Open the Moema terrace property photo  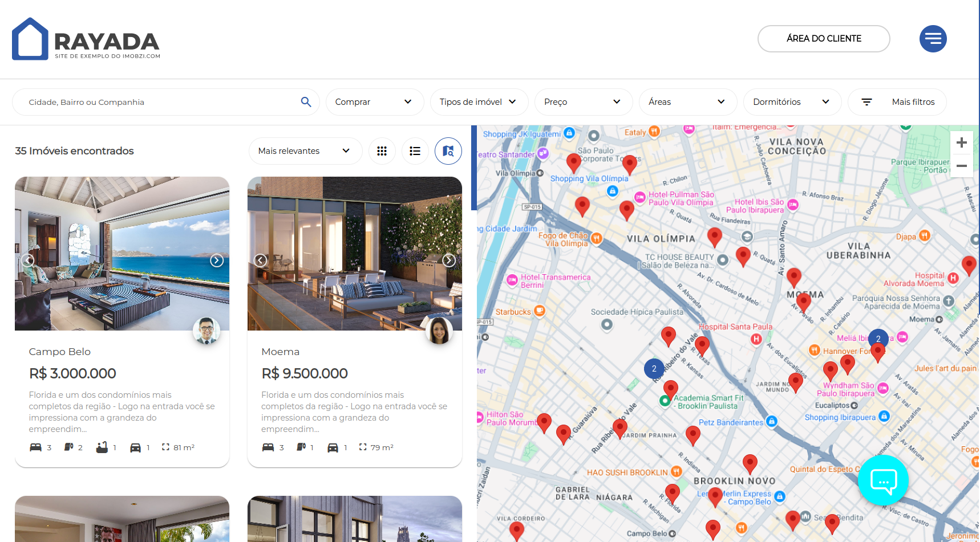pyautogui.click(x=355, y=254)
